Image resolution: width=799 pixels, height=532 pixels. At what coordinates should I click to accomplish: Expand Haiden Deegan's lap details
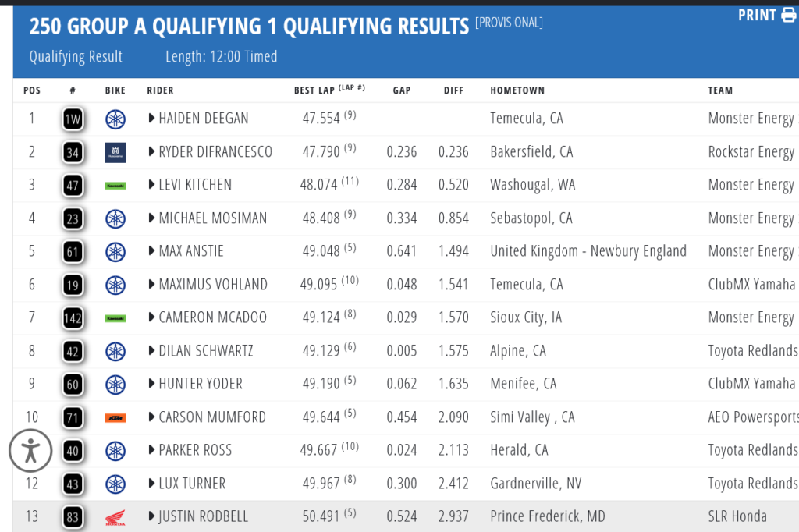(x=152, y=119)
